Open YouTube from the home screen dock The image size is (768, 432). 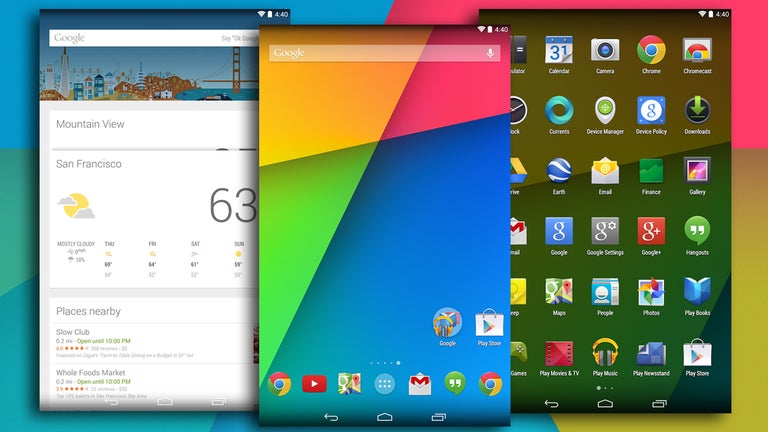pos(314,384)
